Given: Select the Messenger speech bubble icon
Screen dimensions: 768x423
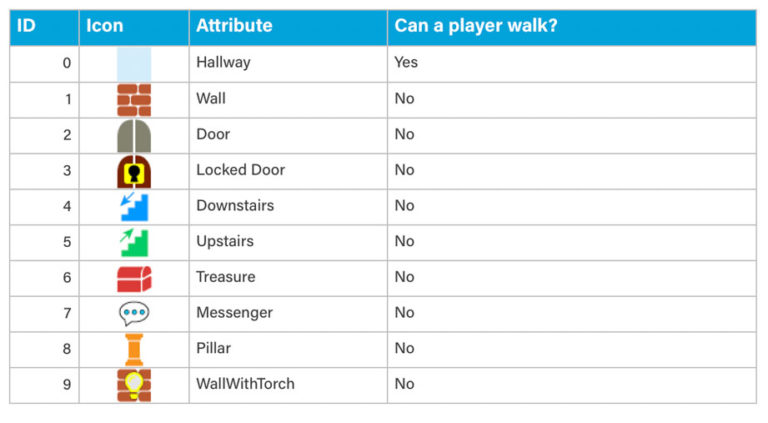Looking at the screenshot, I should pyautogui.click(x=134, y=313).
